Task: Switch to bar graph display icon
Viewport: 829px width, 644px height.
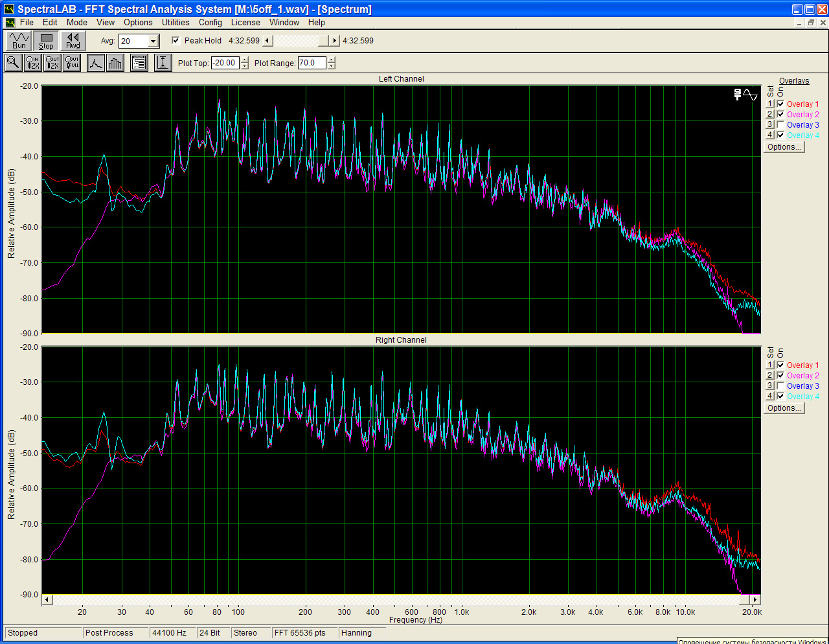Action: [115, 63]
